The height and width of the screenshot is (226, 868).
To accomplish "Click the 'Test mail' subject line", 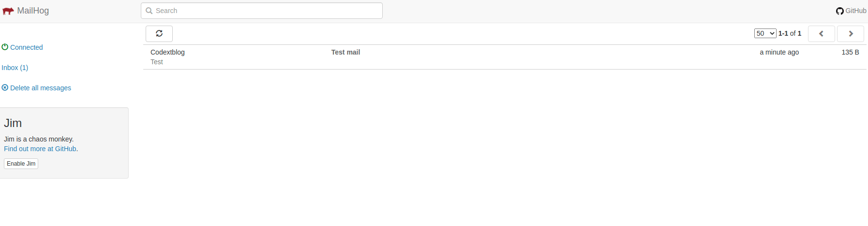I will click(x=345, y=52).
